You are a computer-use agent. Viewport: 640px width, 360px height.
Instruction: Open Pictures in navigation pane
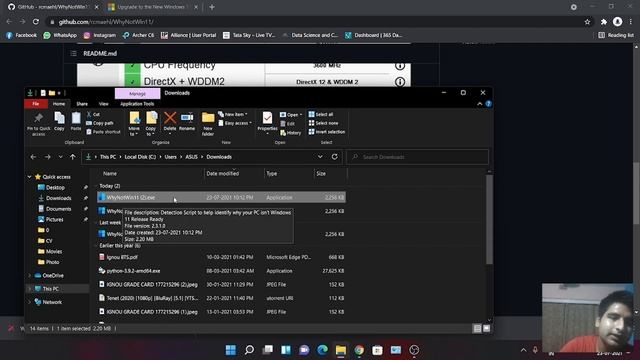(54, 219)
